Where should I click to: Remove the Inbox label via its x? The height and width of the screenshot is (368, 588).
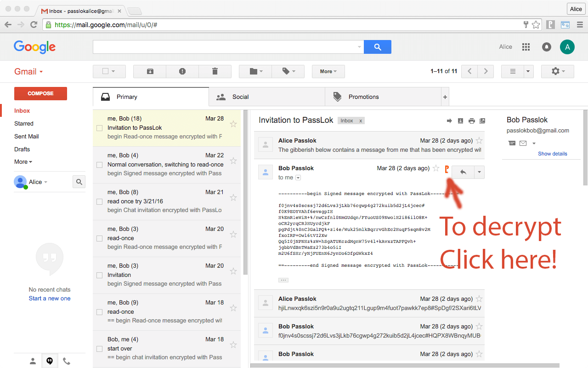pyautogui.click(x=361, y=121)
